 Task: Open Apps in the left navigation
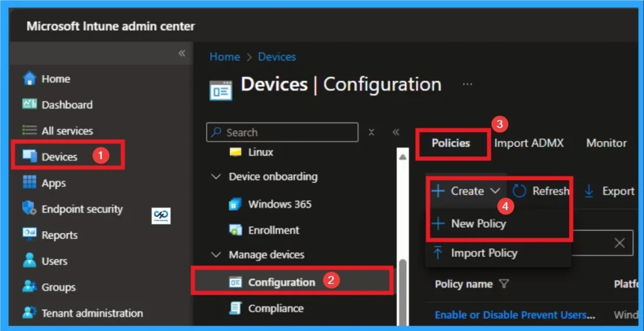(x=53, y=182)
